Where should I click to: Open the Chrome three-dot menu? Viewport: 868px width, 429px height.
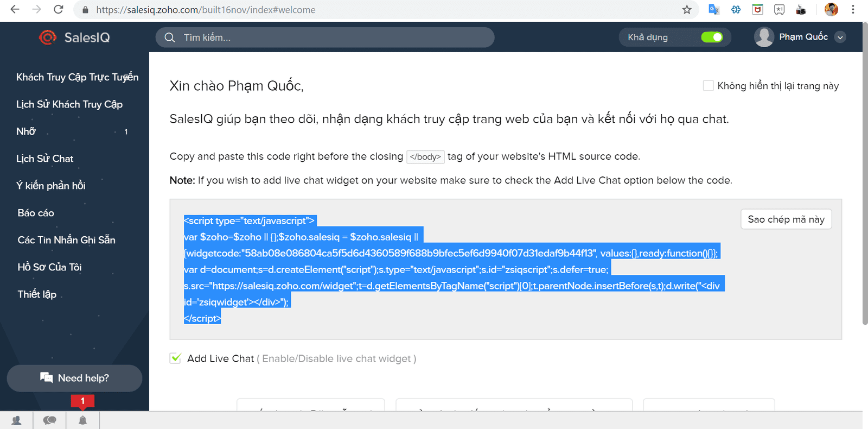point(853,9)
